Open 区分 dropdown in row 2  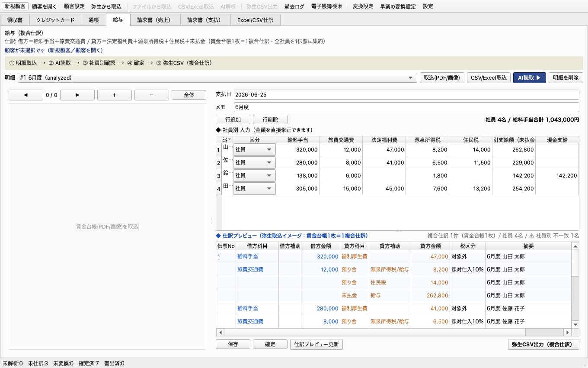(x=254, y=162)
